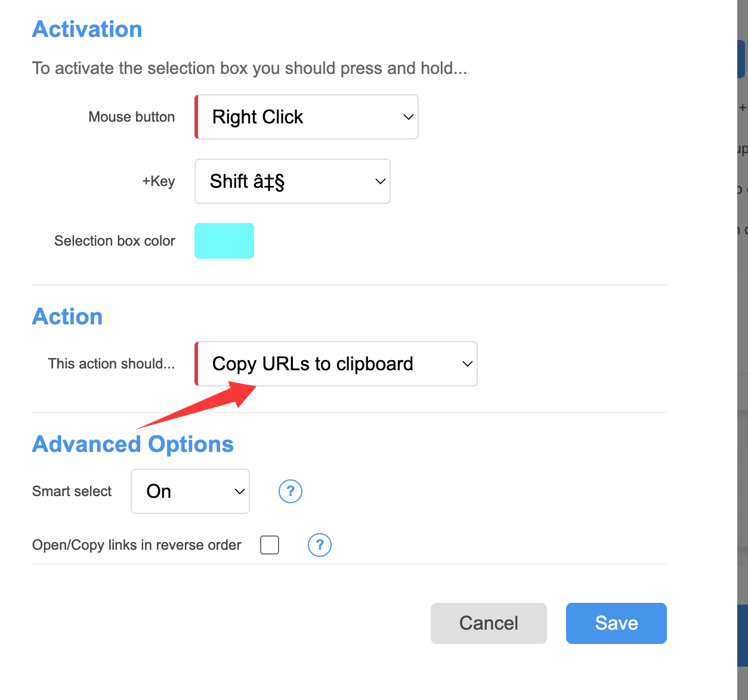This screenshot has width=748, height=700.
Task: Save the settings with the Save button
Action: (616, 623)
